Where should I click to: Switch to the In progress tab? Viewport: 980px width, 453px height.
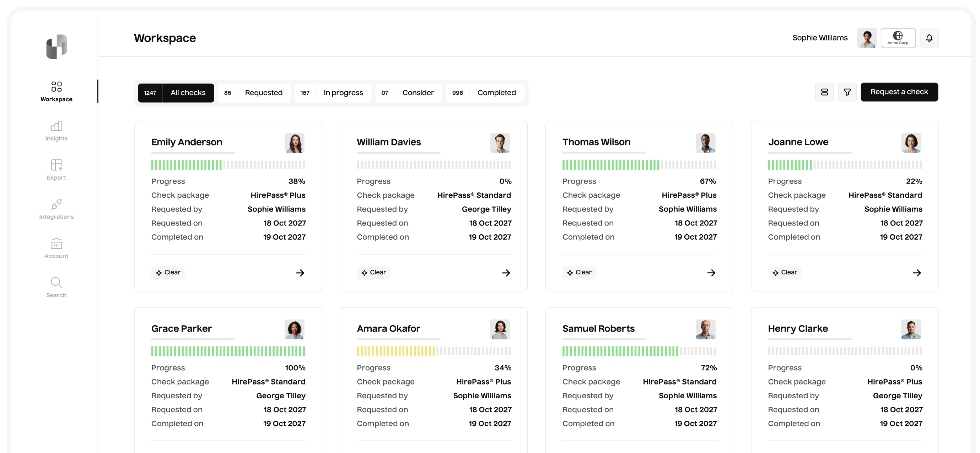[x=343, y=92]
